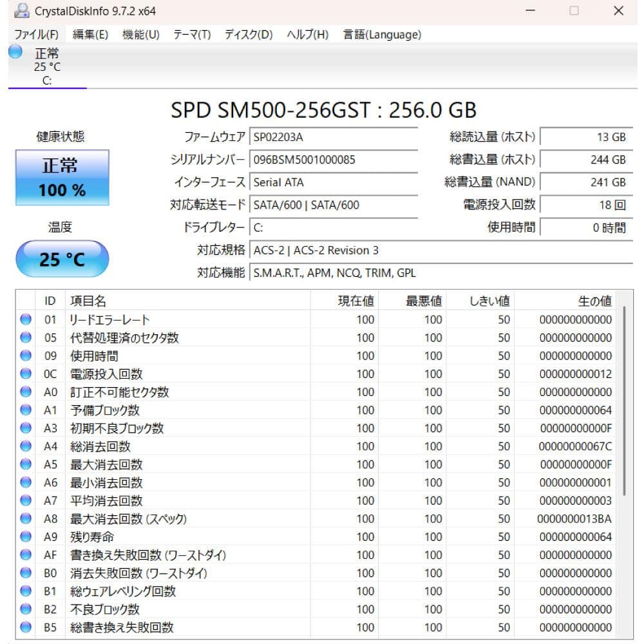Select the C: drive status icon below the toolbar
Viewport: 644px width, 644px height.
pyautogui.click(x=14, y=53)
